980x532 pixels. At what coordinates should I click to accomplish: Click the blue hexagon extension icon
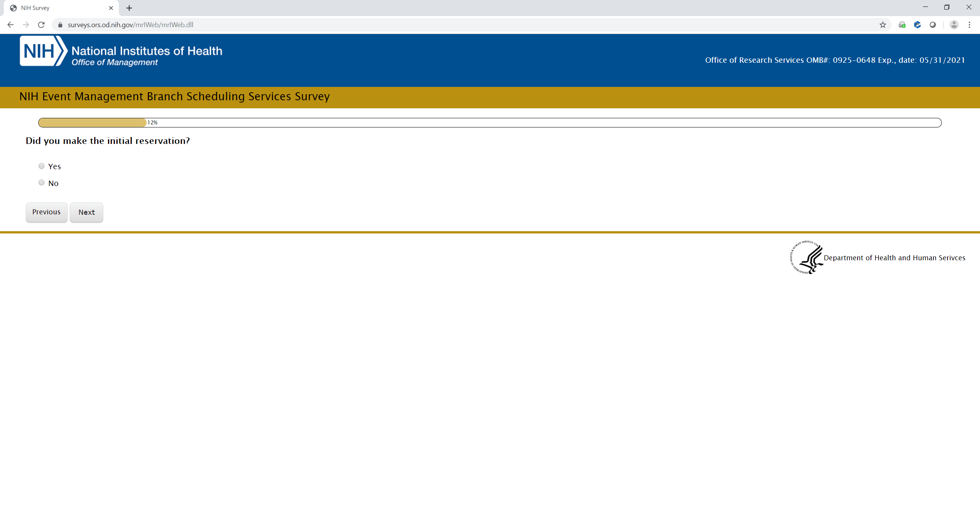[x=917, y=25]
